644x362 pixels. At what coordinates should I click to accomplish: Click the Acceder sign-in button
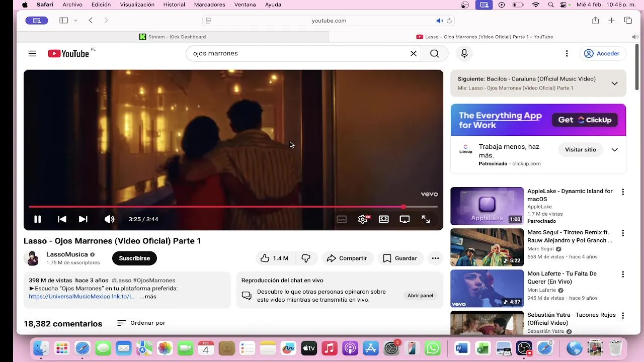click(602, 53)
